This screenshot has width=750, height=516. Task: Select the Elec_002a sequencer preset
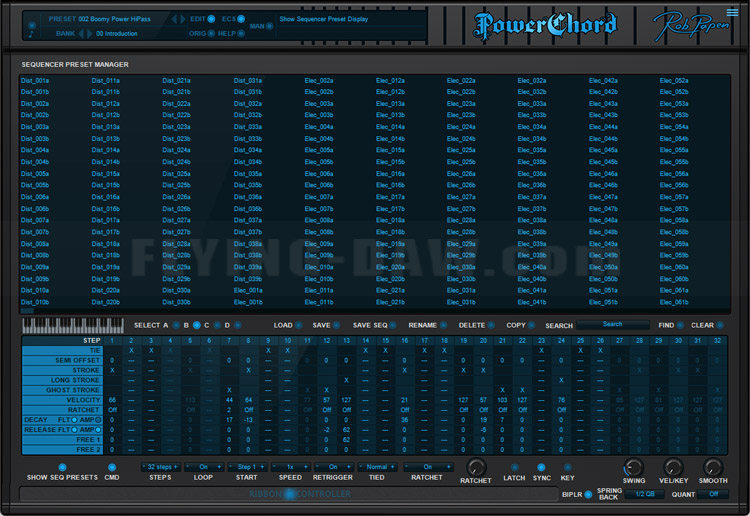coord(319,80)
